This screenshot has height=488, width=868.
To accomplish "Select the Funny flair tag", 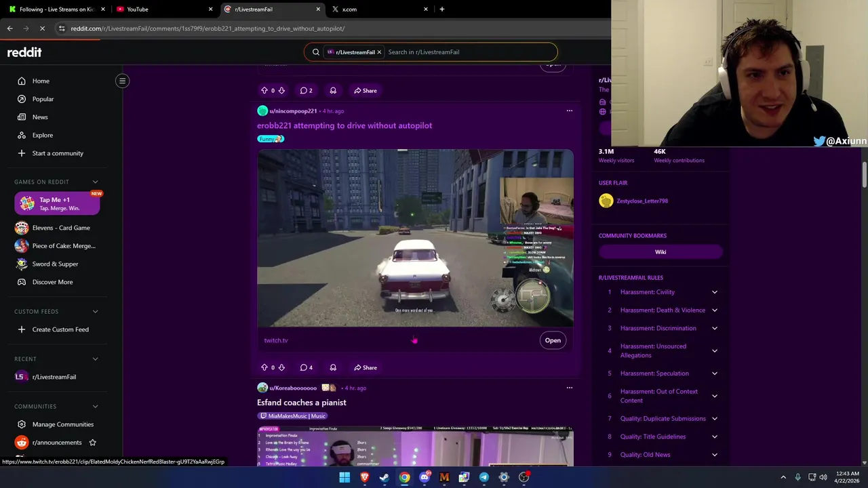I will (271, 139).
